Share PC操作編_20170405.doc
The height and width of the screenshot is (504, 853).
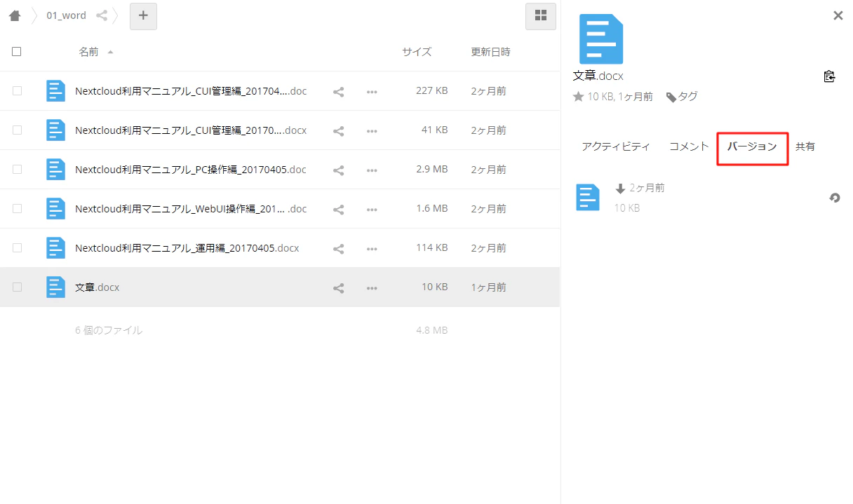point(338,170)
